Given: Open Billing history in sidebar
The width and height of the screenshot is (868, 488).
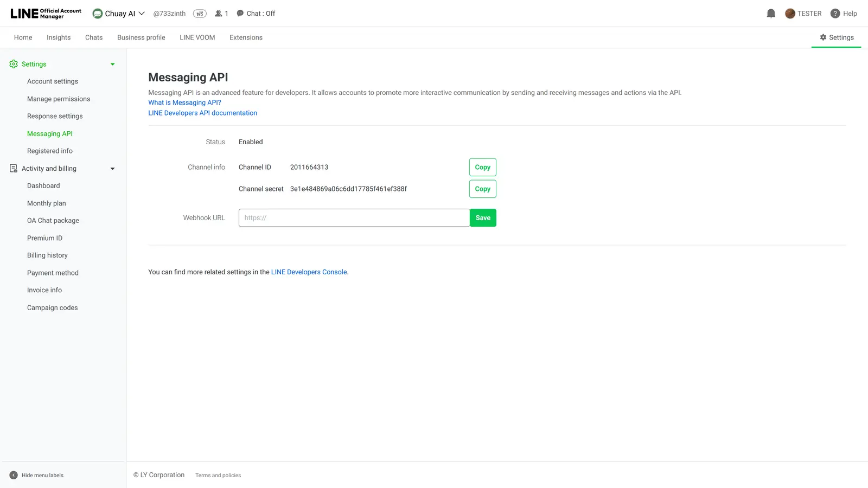Looking at the screenshot, I should click(47, 255).
